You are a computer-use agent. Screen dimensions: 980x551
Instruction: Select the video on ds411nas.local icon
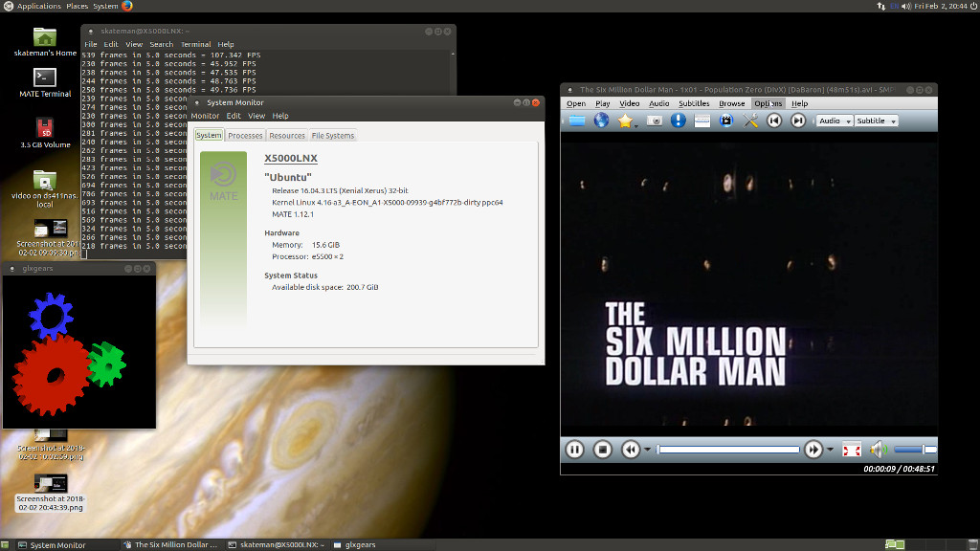click(45, 189)
